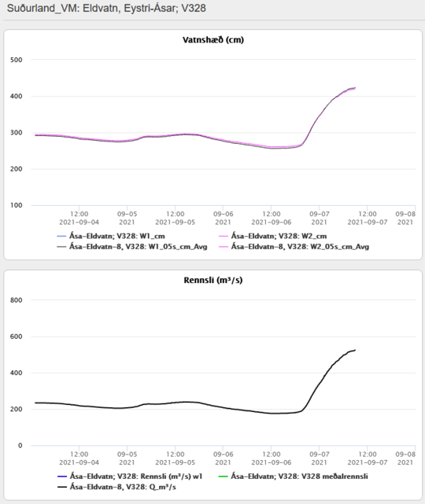Toggle the W1_05s_cm_Avg legend entry
The height and width of the screenshot is (504, 425).
pyautogui.click(x=132, y=247)
